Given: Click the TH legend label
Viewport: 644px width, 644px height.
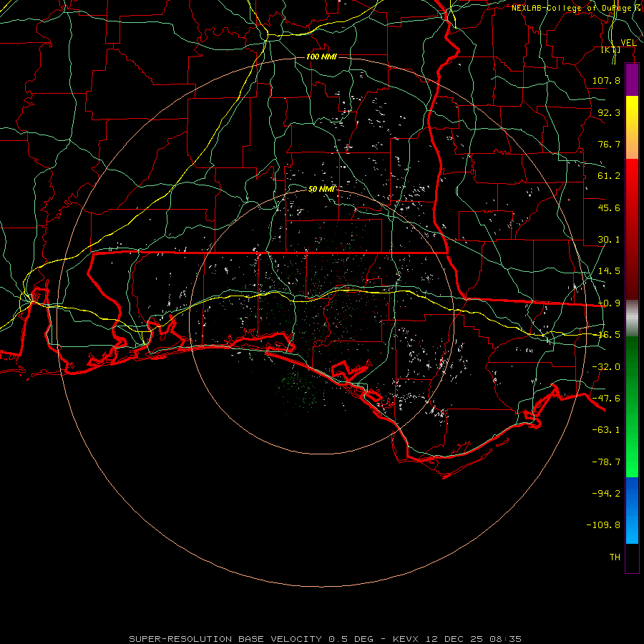Looking at the screenshot, I should (615, 557).
